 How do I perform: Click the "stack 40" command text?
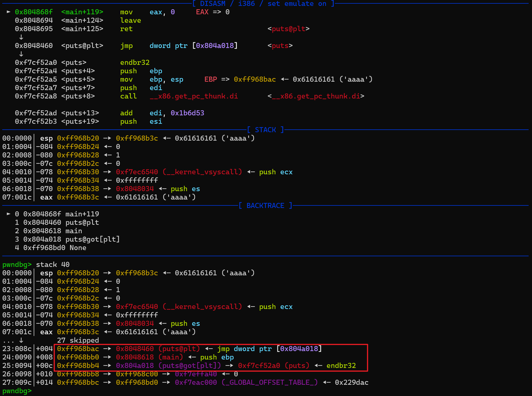coord(52,264)
